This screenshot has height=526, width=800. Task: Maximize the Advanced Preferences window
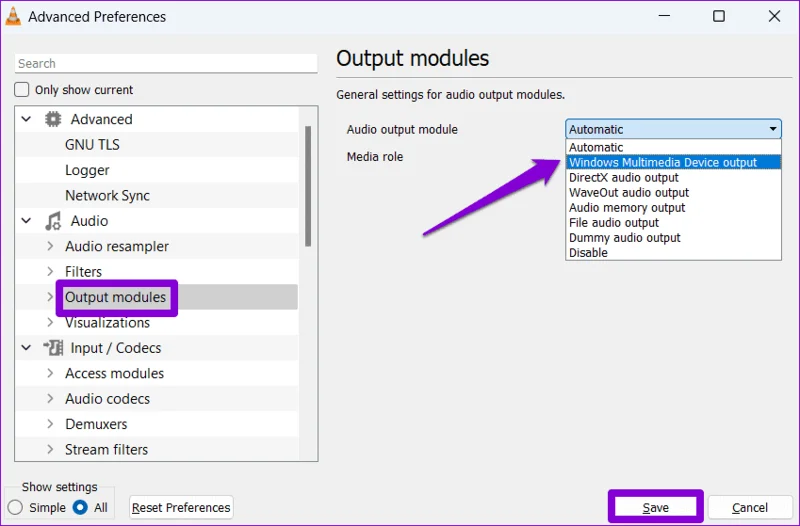tap(719, 16)
